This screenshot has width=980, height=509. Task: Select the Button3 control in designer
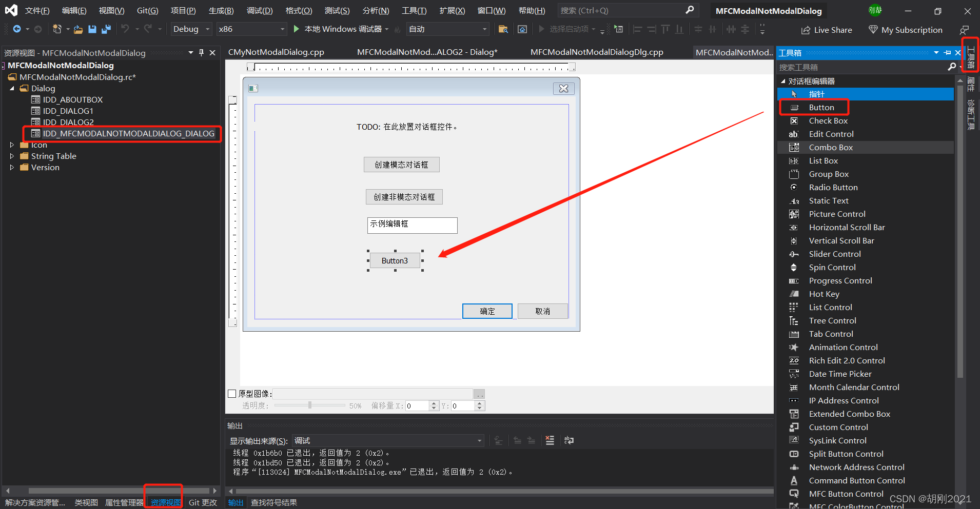[395, 261]
